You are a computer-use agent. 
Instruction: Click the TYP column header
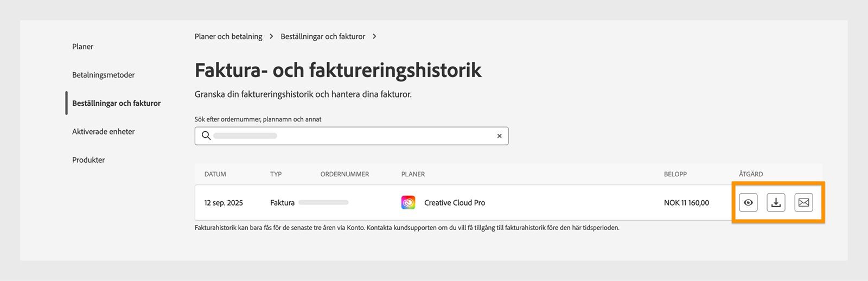276,174
